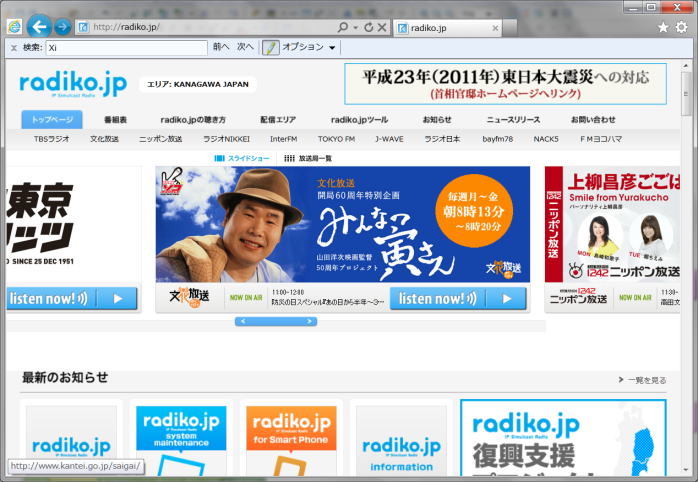
Task: Switch to 放送局一覧 view
Action: point(308,158)
